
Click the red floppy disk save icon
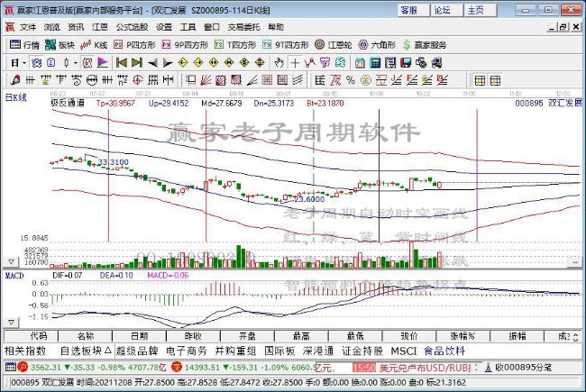(x=406, y=63)
